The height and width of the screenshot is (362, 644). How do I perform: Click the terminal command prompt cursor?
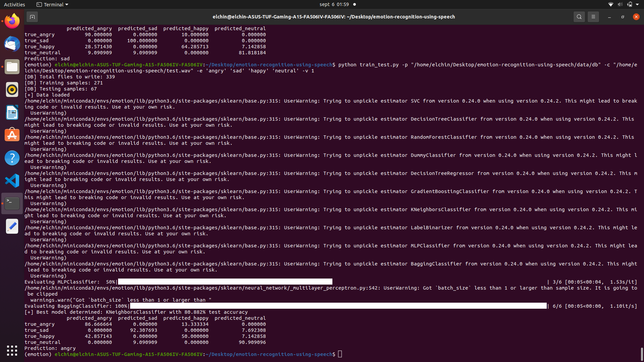(340, 354)
